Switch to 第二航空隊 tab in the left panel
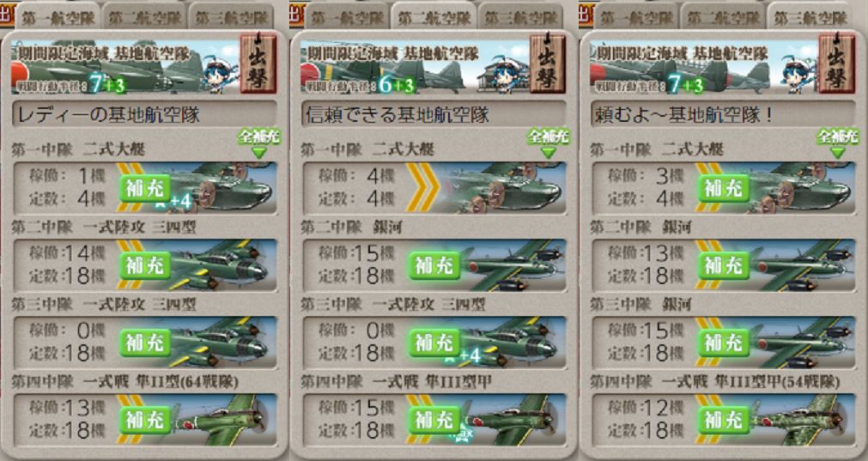868x461 pixels. tap(143, 17)
